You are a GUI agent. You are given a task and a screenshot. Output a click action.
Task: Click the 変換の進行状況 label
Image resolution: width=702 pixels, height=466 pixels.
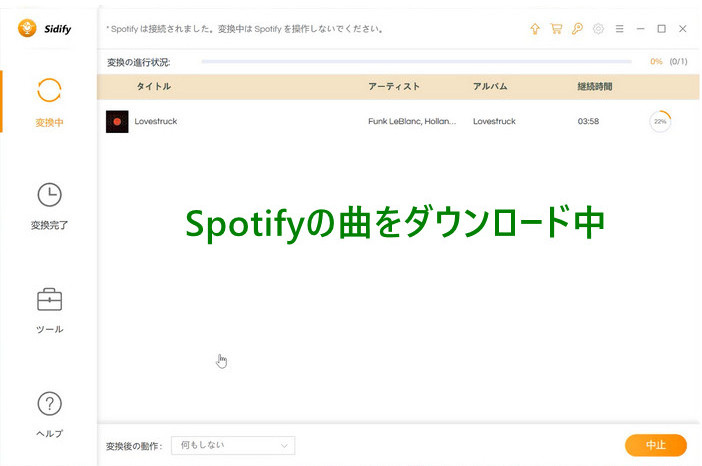(139, 62)
